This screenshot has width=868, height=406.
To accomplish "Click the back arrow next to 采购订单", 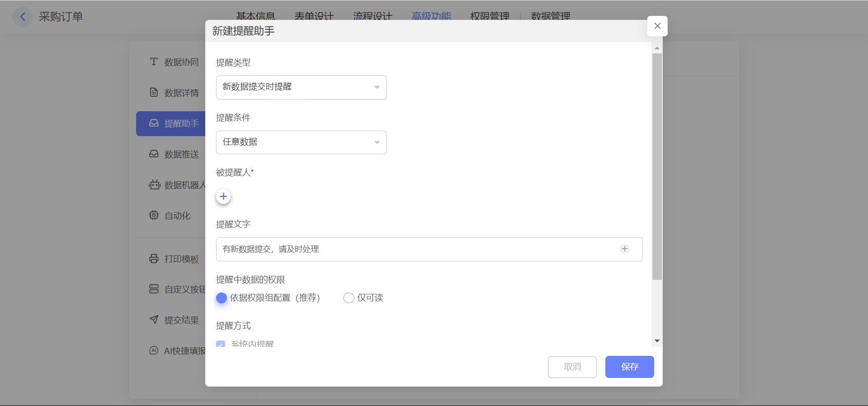I will coord(23,17).
